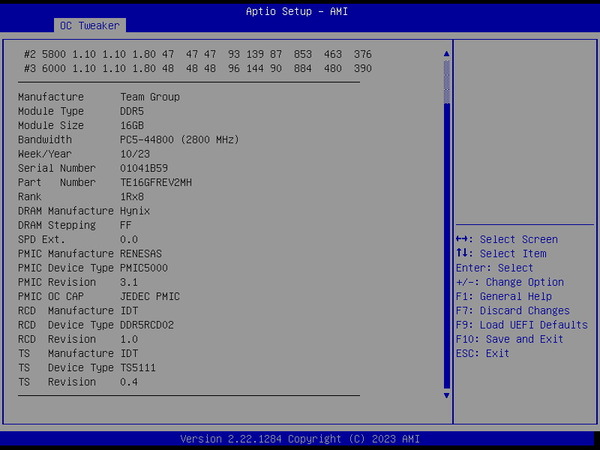Click the Week/Year value 10/23
600x450 pixels.
tap(135, 154)
